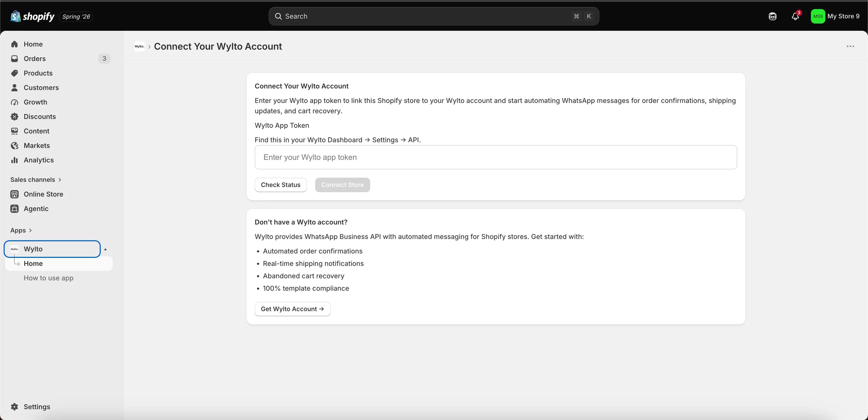Open the three-dot more actions menu
Screen dimensions: 868x420
tap(850, 47)
